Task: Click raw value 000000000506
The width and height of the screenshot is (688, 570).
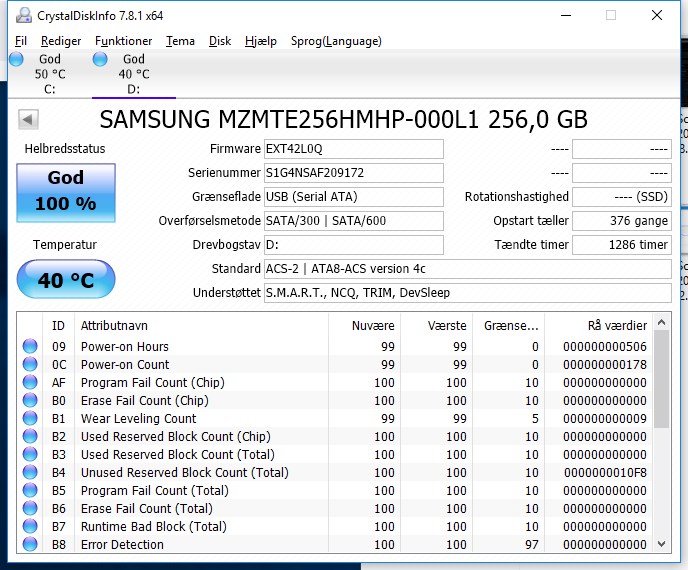Action: (605, 347)
